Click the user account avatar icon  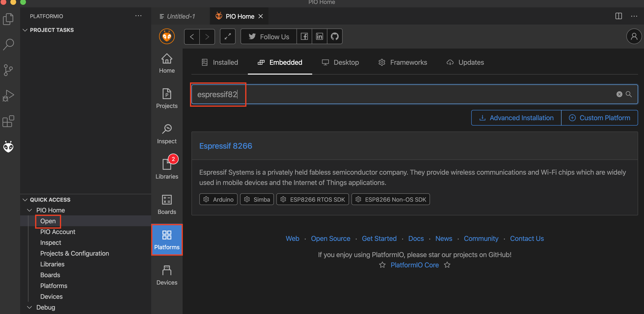coord(634,37)
